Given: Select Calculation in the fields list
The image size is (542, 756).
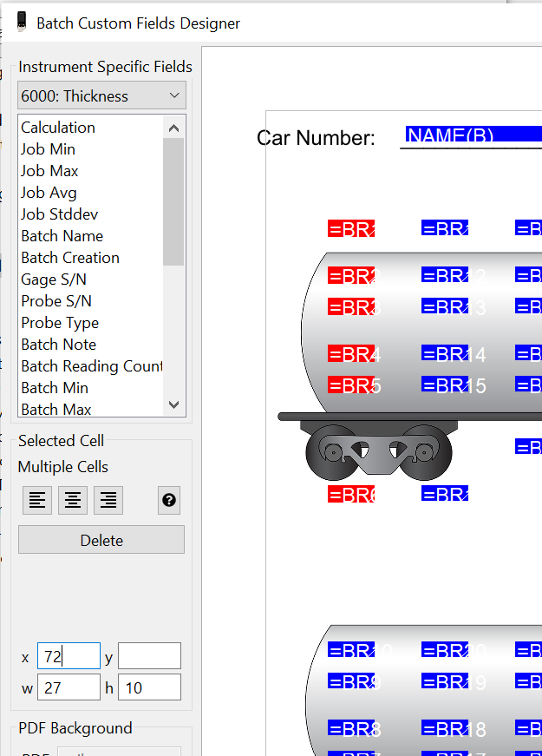Looking at the screenshot, I should (x=58, y=128).
